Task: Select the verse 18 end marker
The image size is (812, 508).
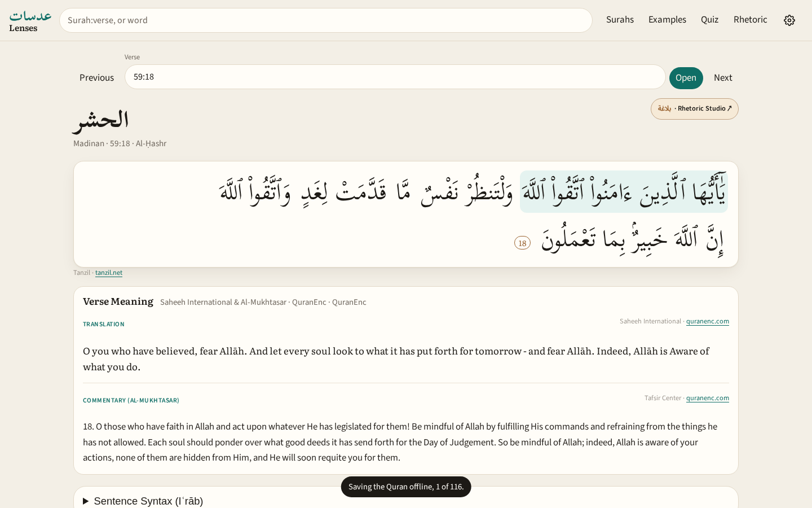Action: point(522,243)
